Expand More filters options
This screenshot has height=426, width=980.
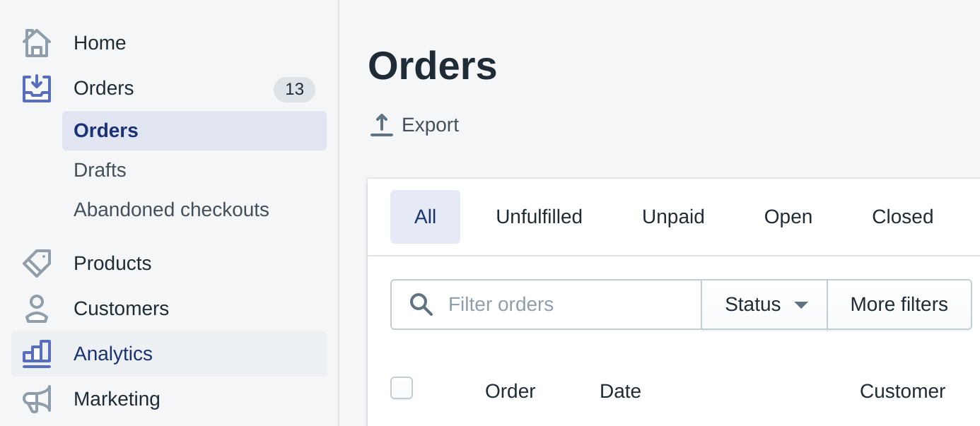click(899, 304)
